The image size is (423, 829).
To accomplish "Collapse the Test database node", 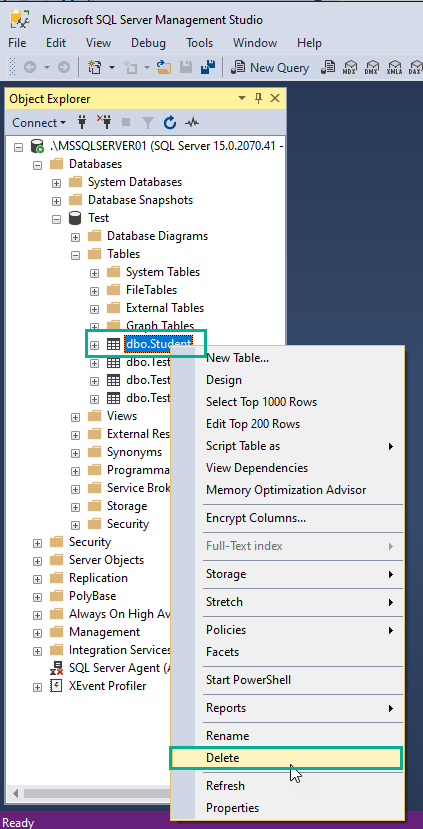I will 57,219.
